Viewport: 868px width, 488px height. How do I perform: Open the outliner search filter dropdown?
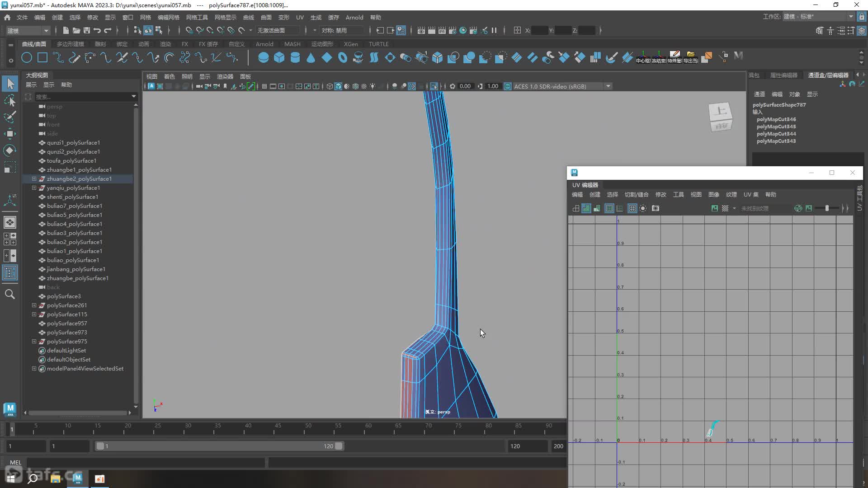tap(133, 96)
